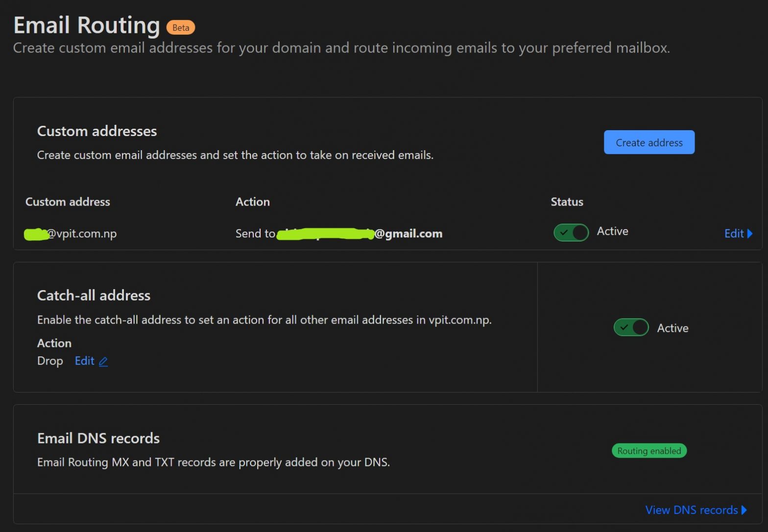Viewport: 768px width, 532px height.
Task: Click the Custom addresses section heading
Action: [97, 131]
